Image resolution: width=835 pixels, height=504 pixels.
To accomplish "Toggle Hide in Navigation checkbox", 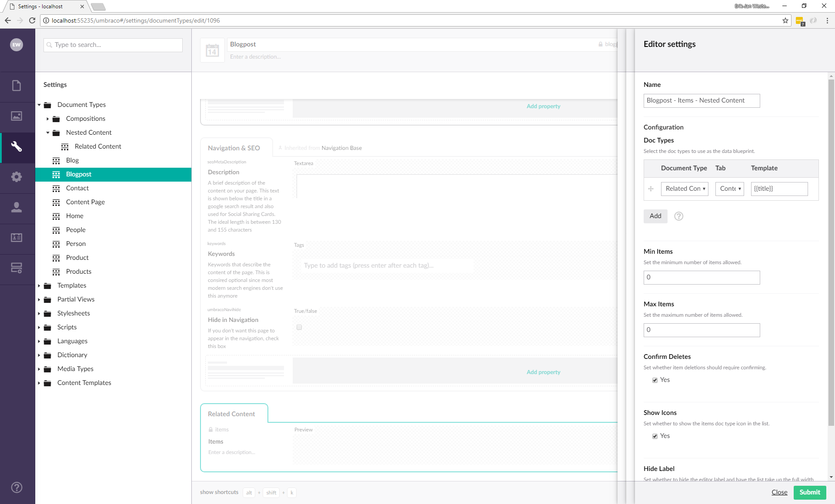I will coord(299,327).
